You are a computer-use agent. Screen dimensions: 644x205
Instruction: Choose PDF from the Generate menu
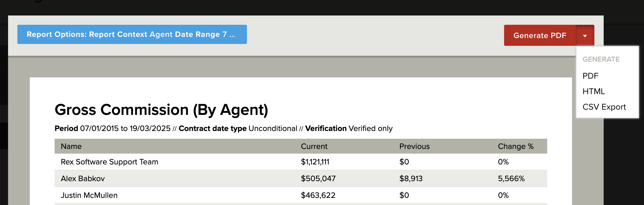pyautogui.click(x=590, y=76)
